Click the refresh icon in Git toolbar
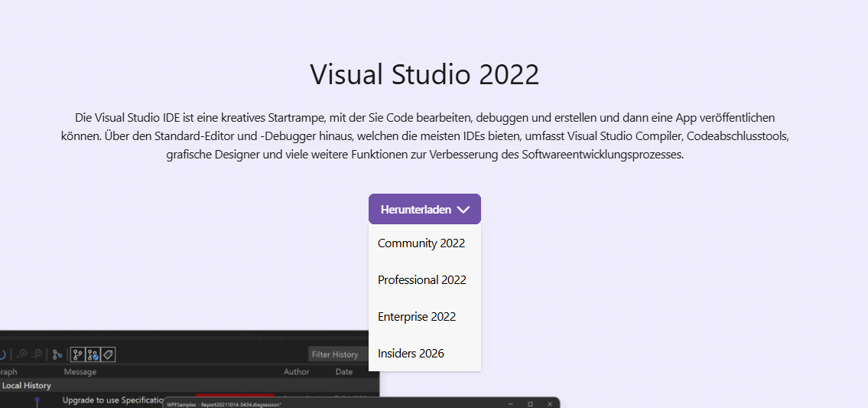The image size is (868, 408). tap(2, 354)
